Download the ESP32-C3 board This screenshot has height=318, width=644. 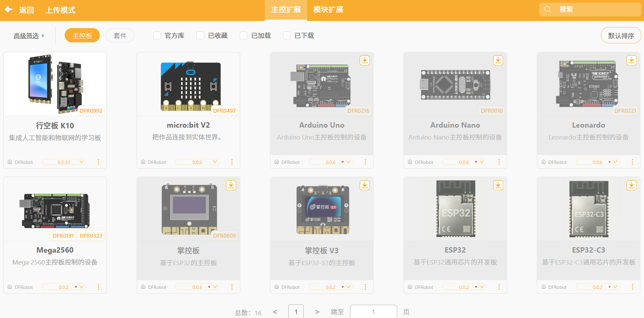click(x=631, y=185)
